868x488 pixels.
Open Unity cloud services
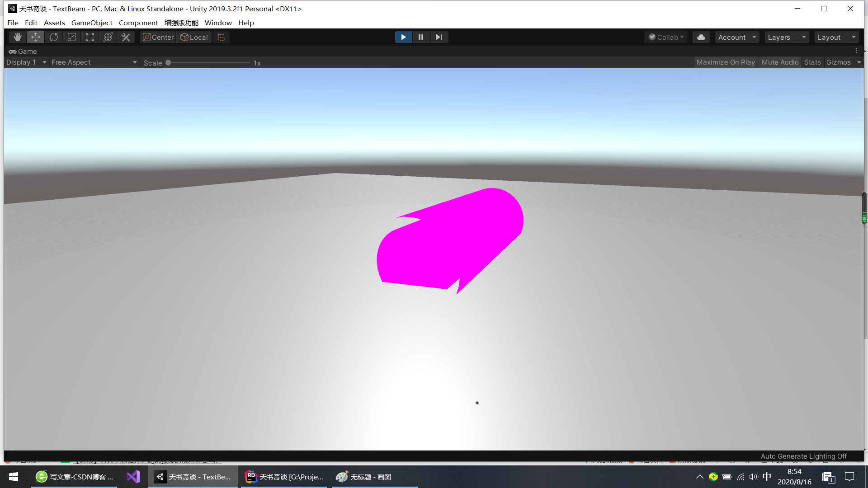coord(701,37)
